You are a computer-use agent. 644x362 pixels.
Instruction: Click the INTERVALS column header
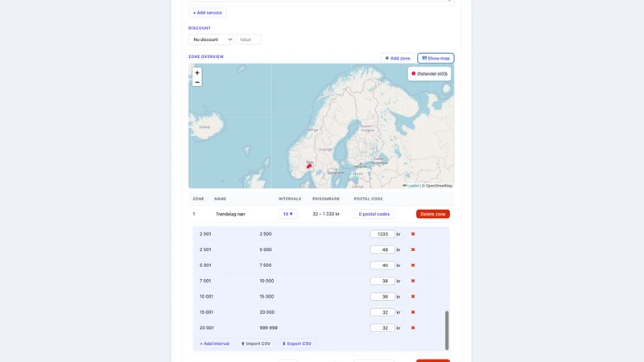[x=290, y=199]
